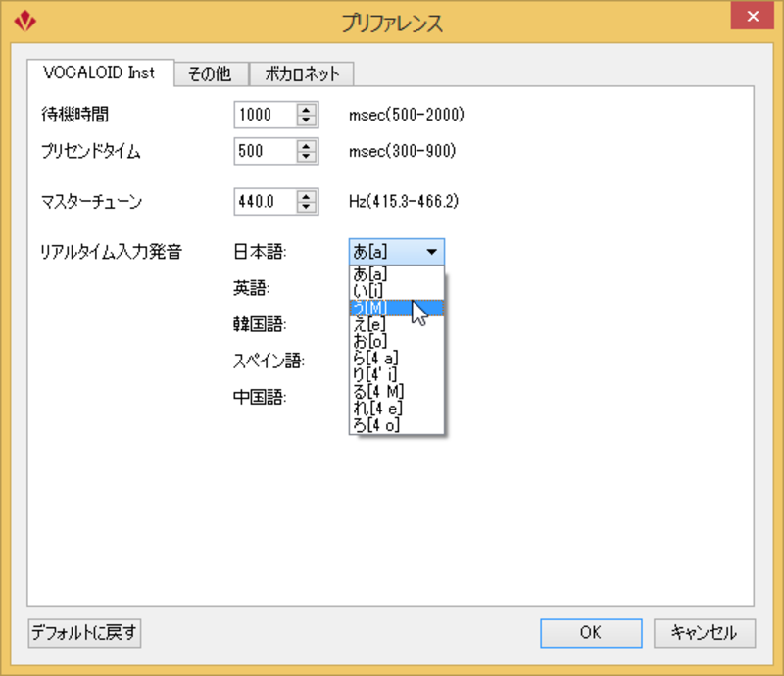Click the 待機時間 value field showing 1000

point(265,115)
